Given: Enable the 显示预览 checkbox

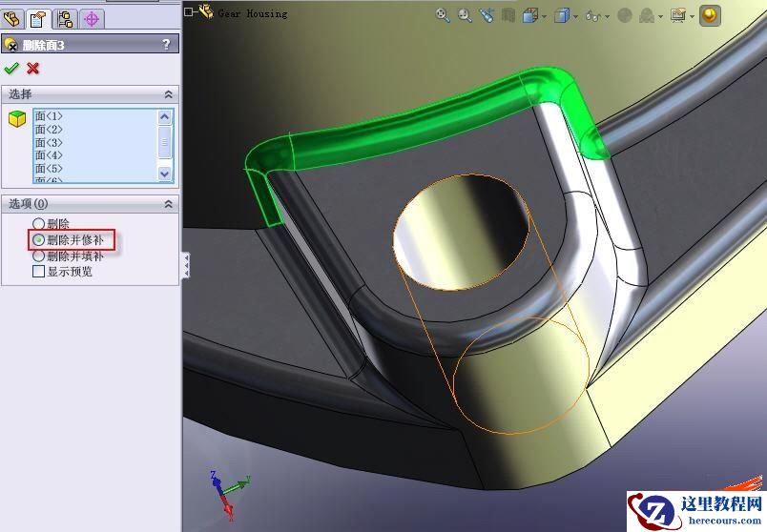Looking at the screenshot, I should [39, 272].
